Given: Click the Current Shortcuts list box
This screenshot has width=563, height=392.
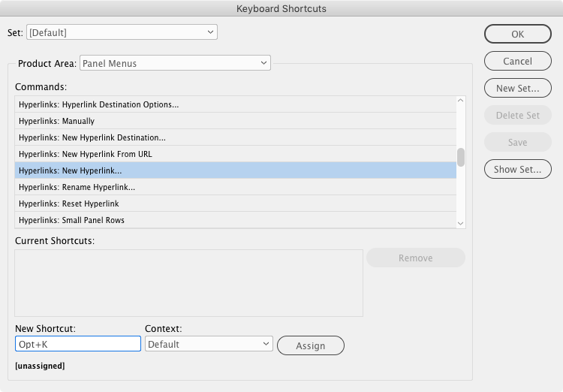Looking at the screenshot, I should (x=189, y=283).
